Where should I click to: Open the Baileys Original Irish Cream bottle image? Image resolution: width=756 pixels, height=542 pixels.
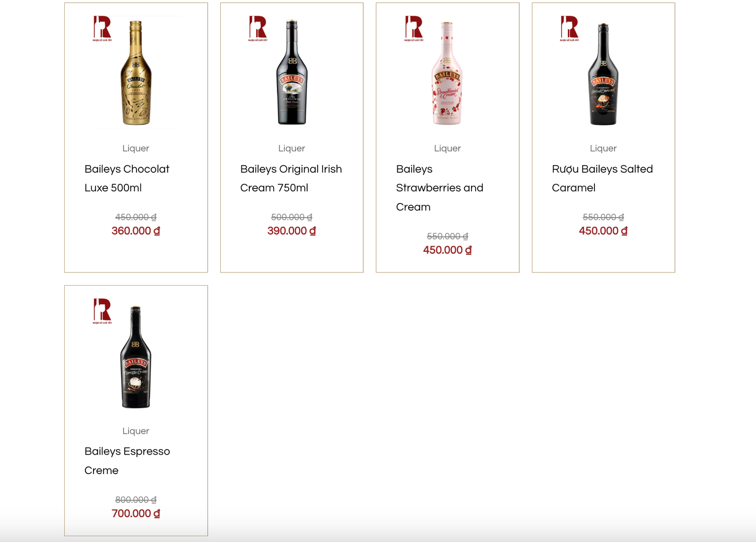point(292,72)
